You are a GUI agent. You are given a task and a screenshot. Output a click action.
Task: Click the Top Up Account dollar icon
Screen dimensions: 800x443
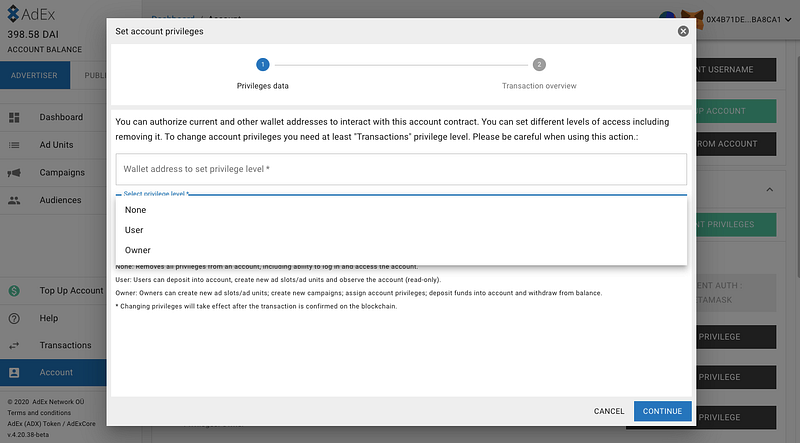(x=14, y=291)
